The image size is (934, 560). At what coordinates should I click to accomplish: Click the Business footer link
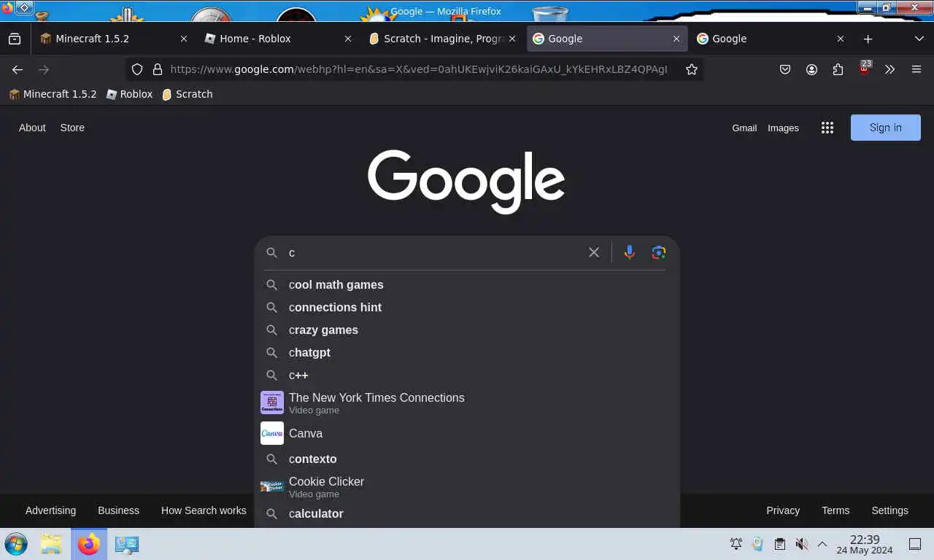click(x=118, y=510)
